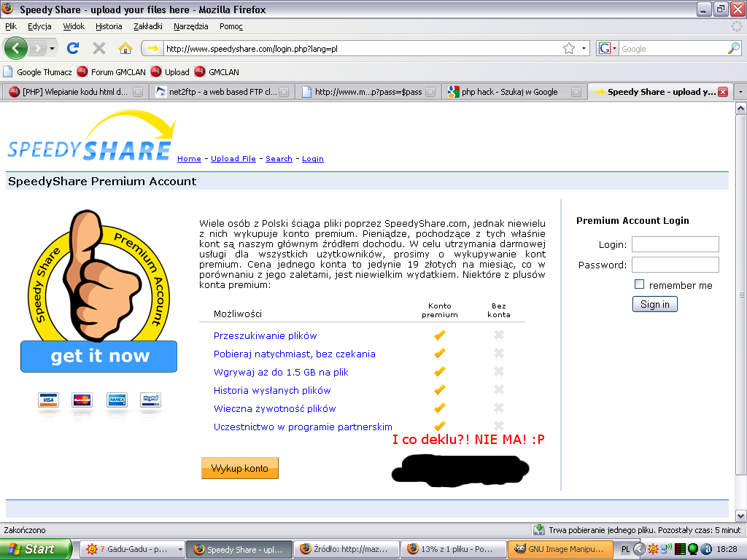Screen dimensions: 747x560
Task: Expand the URL bar history dropdown
Action: 584,48
